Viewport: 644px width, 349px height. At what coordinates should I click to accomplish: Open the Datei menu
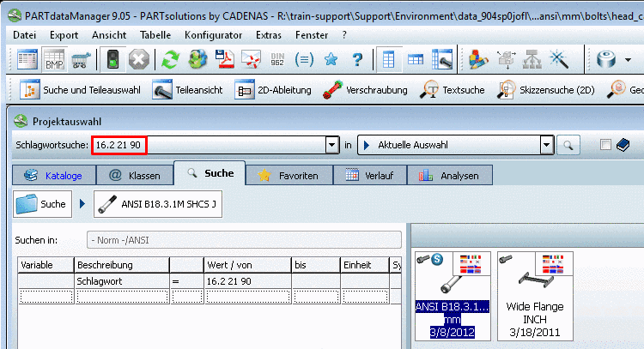25,35
